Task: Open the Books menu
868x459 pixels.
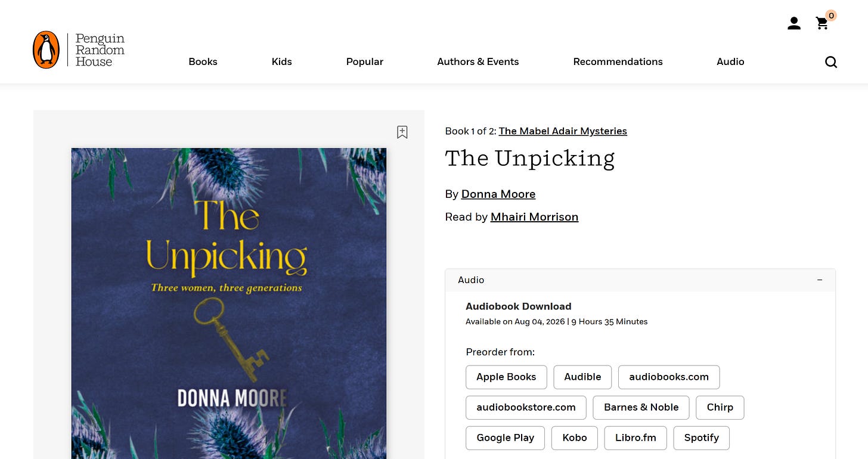Action: (203, 61)
